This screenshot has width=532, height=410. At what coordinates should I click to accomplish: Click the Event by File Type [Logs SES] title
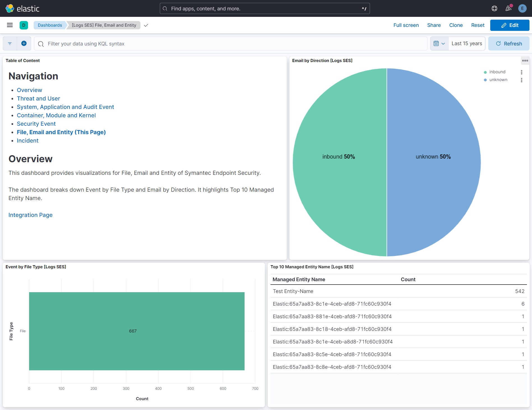(36, 267)
